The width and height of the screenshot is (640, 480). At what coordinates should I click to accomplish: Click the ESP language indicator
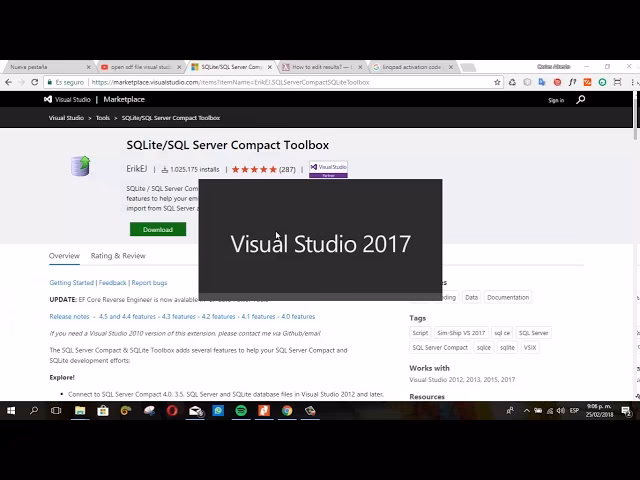pos(574,411)
